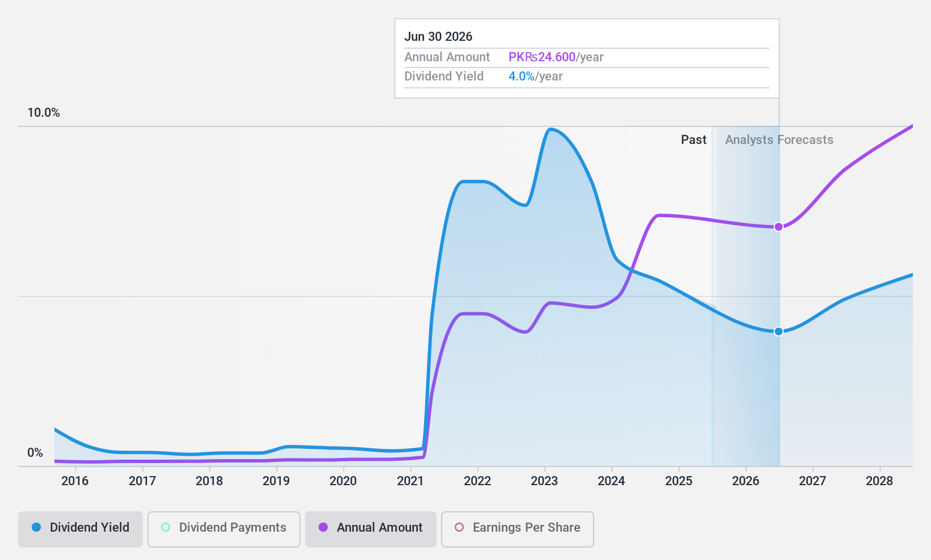
Task: Toggle the Dividend Yield series
Action: pyautogui.click(x=81, y=529)
